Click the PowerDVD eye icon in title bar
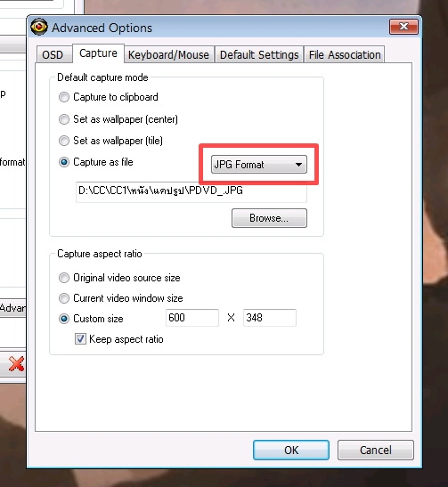The height and width of the screenshot is (487, 448). point(39,28)
